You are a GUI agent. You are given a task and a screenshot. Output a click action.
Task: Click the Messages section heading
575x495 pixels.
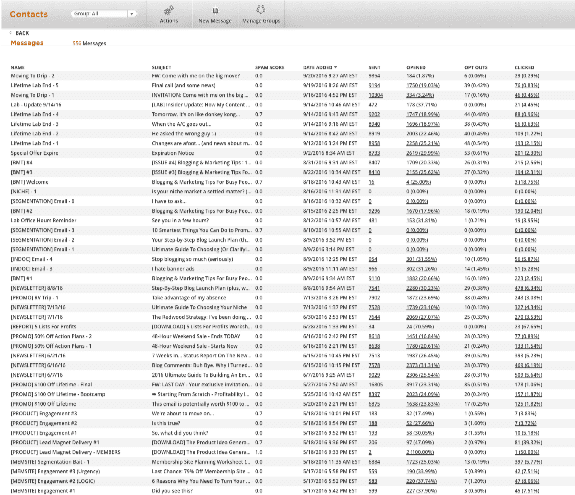coord(27,43)
